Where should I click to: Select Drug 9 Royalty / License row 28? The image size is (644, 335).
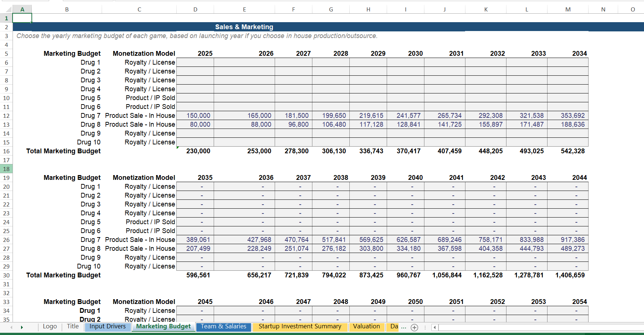139,257
